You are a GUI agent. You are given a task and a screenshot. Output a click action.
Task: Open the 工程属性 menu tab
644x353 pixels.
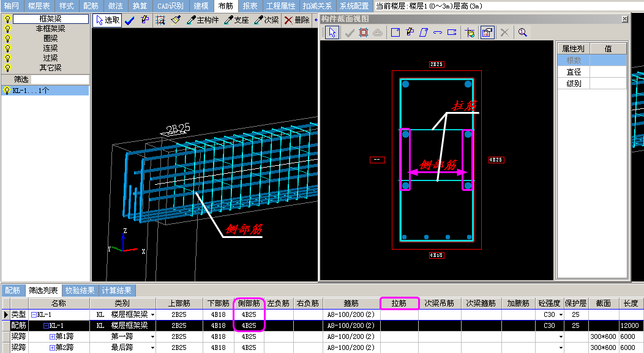pyautogui.click(x=280, y=6)
